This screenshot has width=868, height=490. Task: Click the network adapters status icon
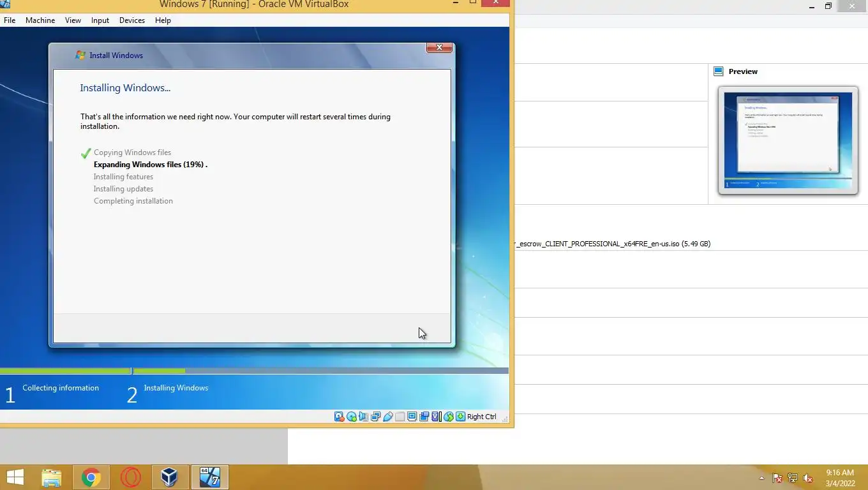point(375,417)
